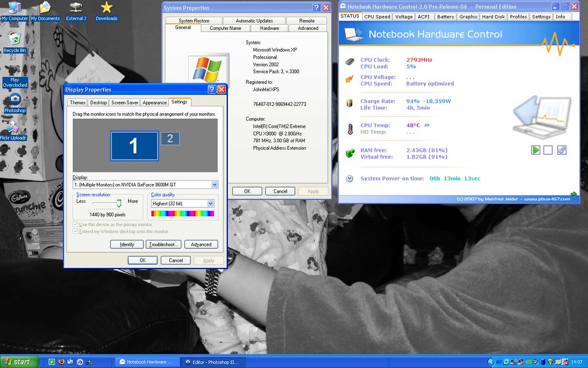
Task: Select the Recycle Bin desktop icon
Action: click(14, 43)
